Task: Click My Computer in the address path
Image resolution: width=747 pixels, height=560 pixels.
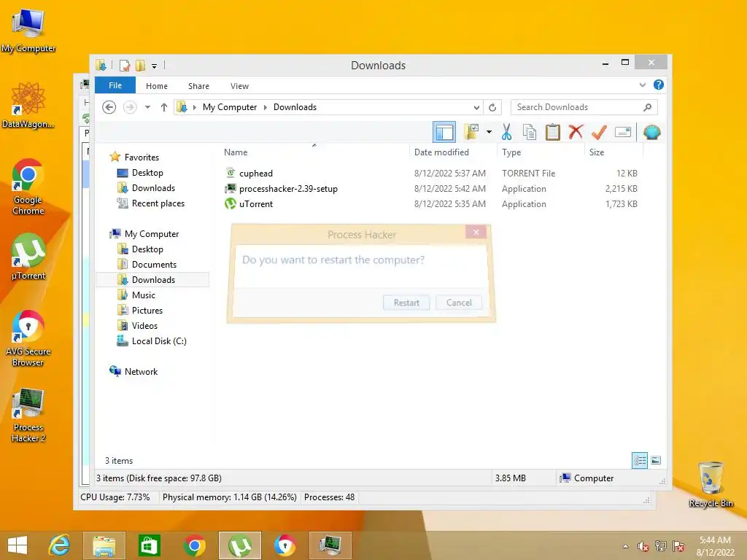Action: [230, 107]
